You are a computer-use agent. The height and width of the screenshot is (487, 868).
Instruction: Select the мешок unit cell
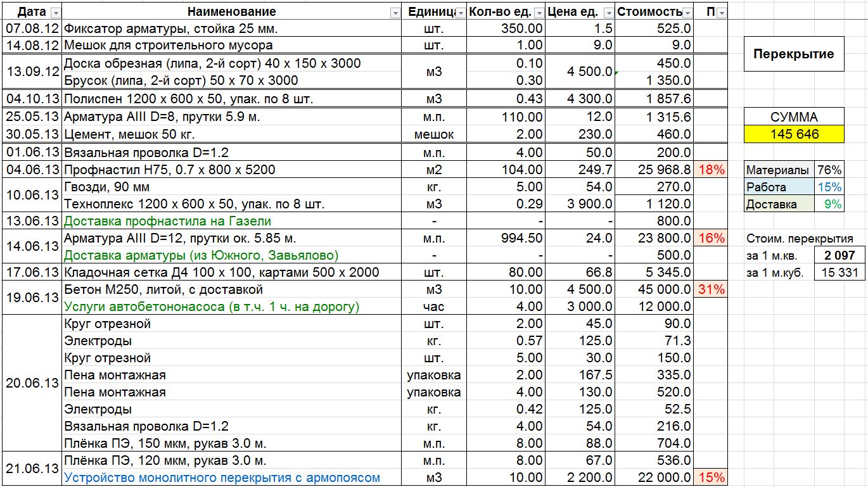(434, 134)
